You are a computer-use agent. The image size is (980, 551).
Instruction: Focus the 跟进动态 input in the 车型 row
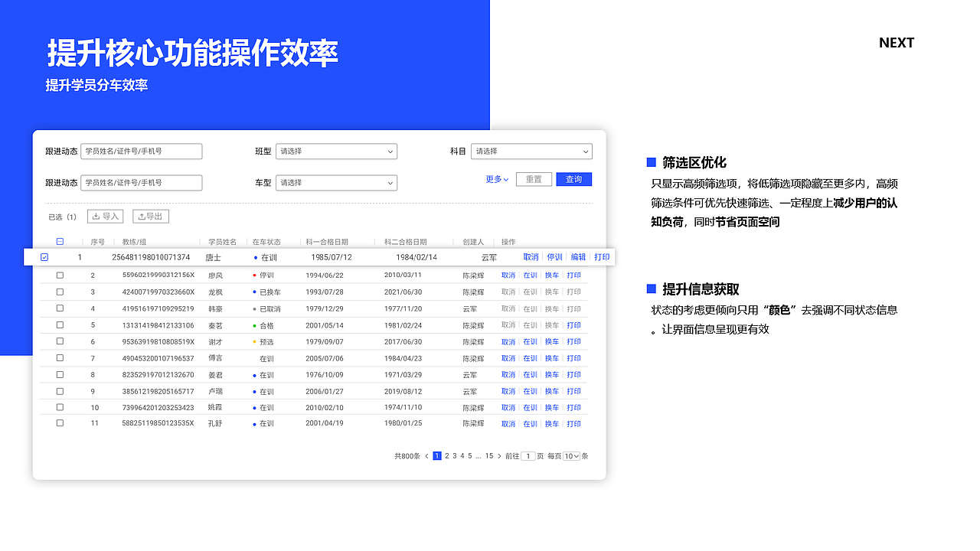[142, 183]
